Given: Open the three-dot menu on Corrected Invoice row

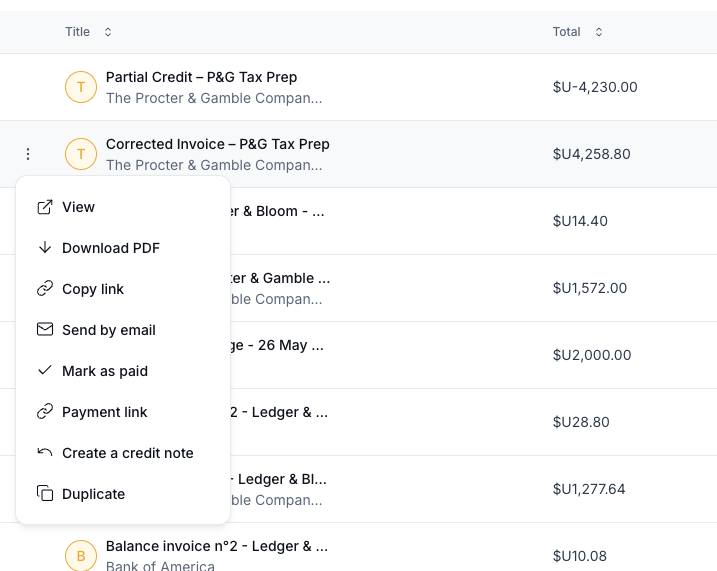Looking at the screenshot, I should tap(28, 154).
